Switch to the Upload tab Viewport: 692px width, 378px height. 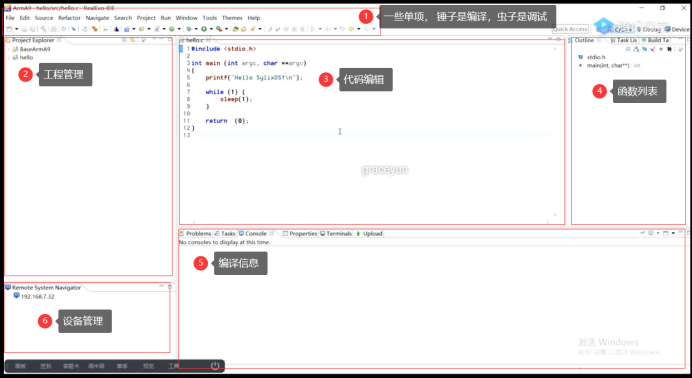[x=369, y=233]
